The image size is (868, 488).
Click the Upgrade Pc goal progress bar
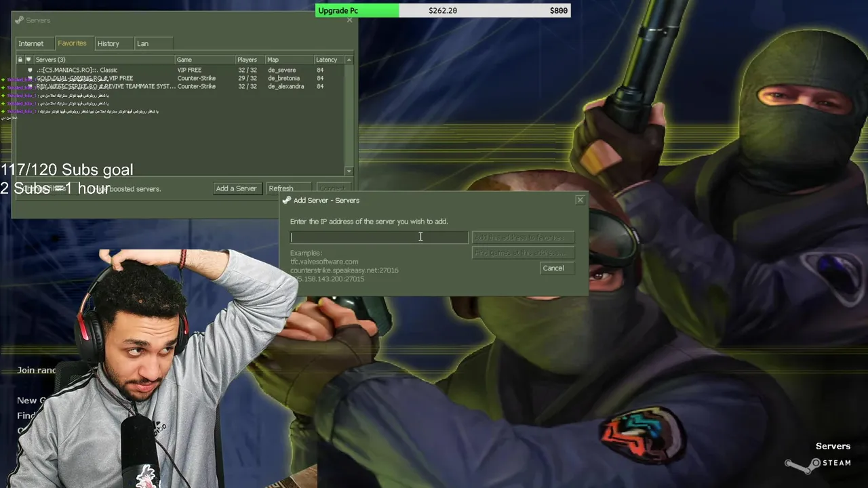click(x=443, y=10)
